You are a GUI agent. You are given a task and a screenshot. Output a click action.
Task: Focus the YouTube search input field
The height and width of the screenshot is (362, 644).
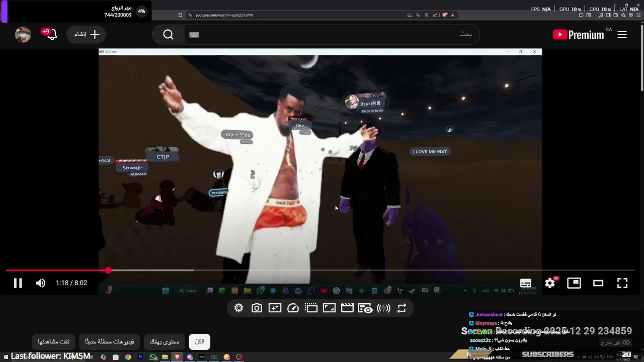(332, 34)
